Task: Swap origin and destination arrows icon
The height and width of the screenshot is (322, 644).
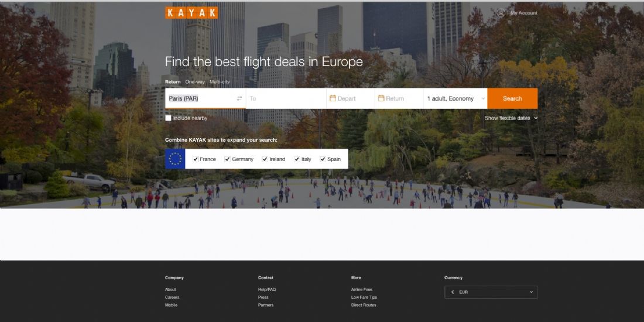Action: (x=239, y=98)
